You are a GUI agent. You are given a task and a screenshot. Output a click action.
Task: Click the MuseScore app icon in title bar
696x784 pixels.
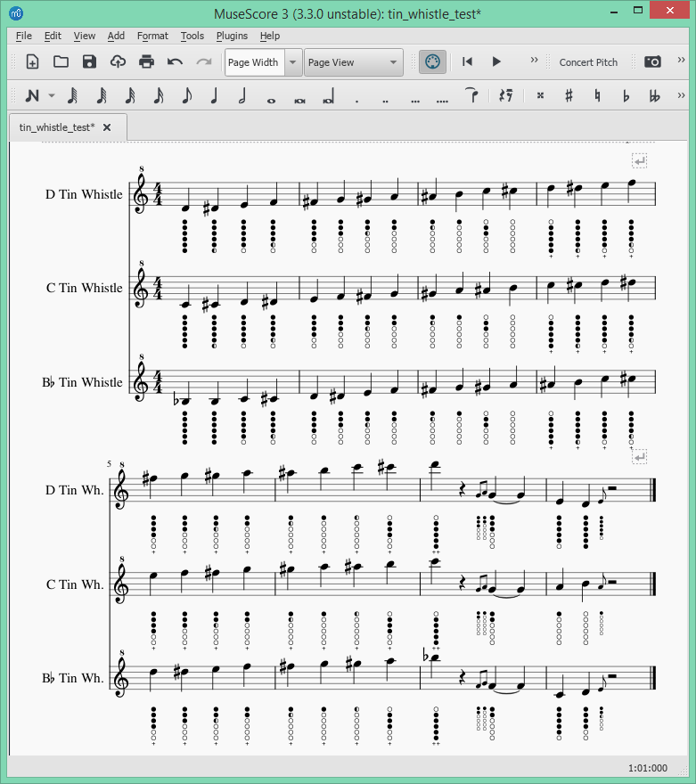tap(16, 13)
